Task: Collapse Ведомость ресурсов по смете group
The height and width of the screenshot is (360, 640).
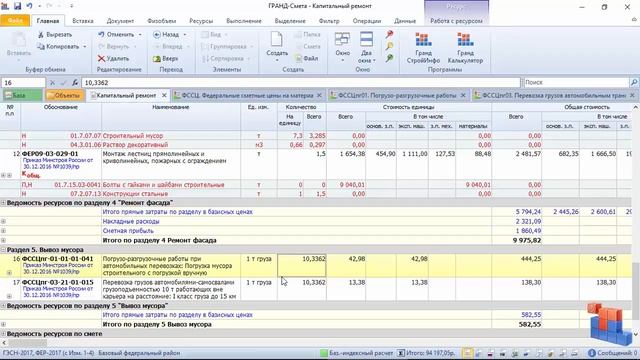Action: point(3,334)
